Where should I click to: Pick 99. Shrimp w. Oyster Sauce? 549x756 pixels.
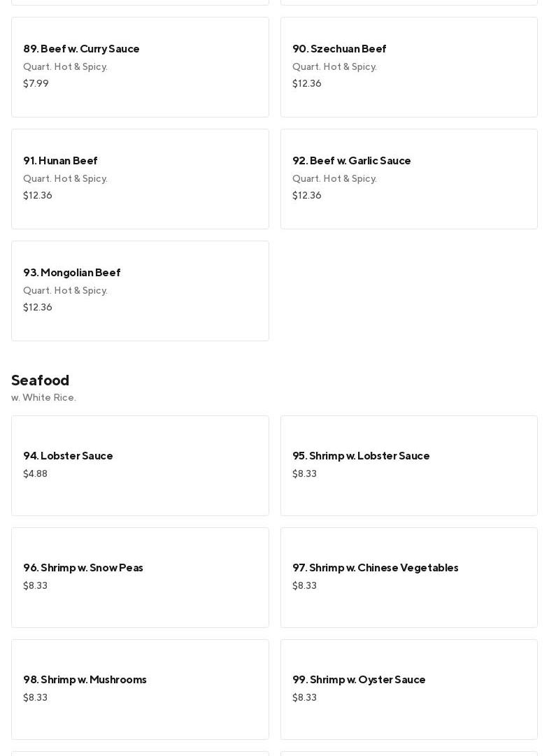click(x=359, y=680)
